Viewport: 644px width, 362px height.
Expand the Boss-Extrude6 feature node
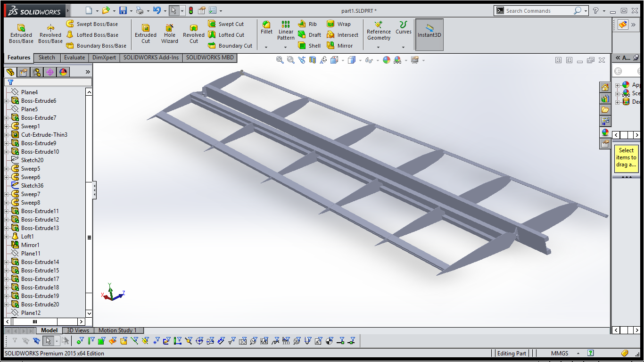7,101
